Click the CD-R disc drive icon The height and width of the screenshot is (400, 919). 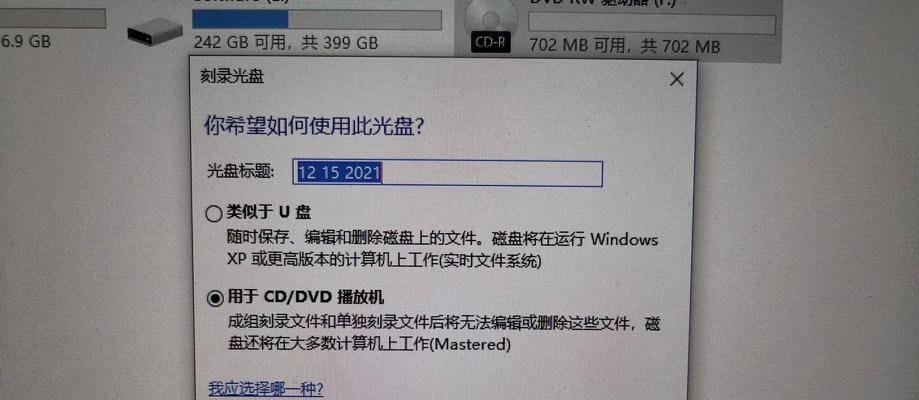(x=490, y=26)
